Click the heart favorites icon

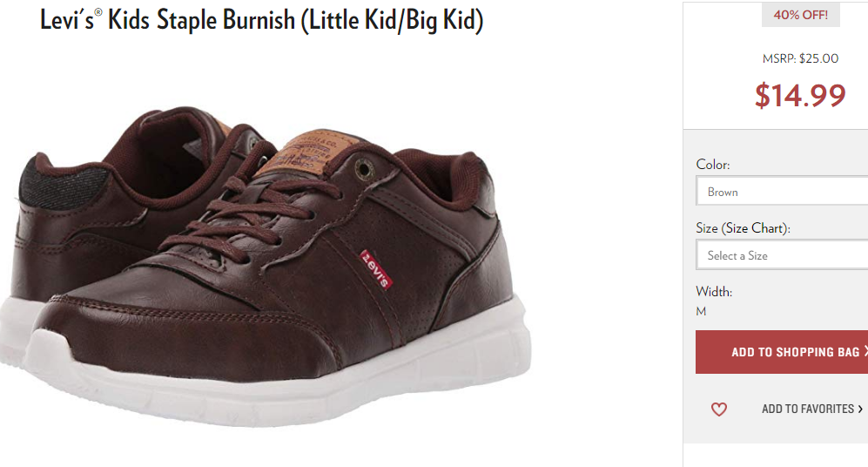(x=718, y=409)
